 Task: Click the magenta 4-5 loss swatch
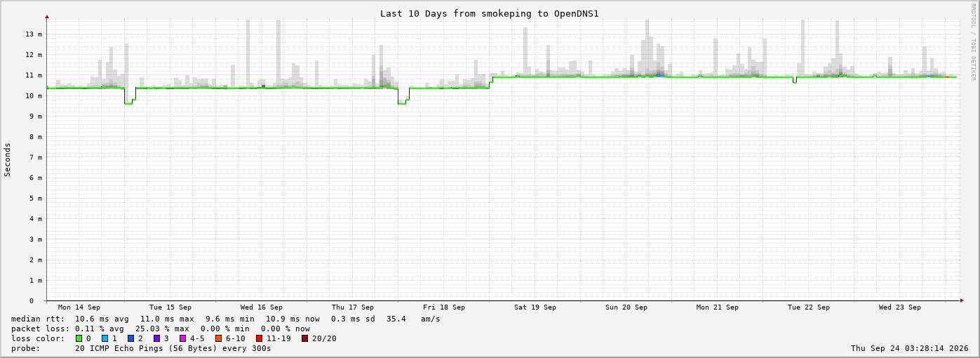click(x=182, y=338)
